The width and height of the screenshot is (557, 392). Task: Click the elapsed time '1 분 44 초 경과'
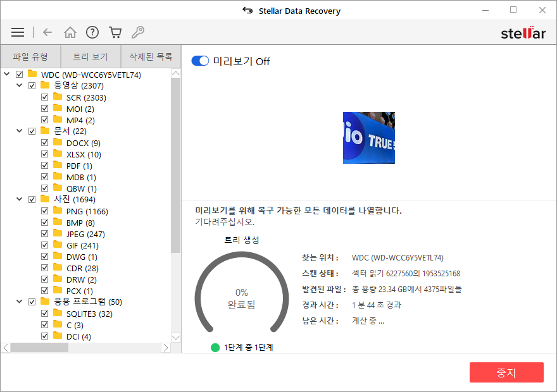(x=377, y=305)
